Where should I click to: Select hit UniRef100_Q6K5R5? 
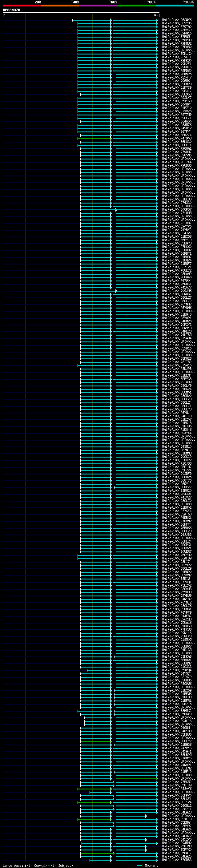tap(176, 74)
